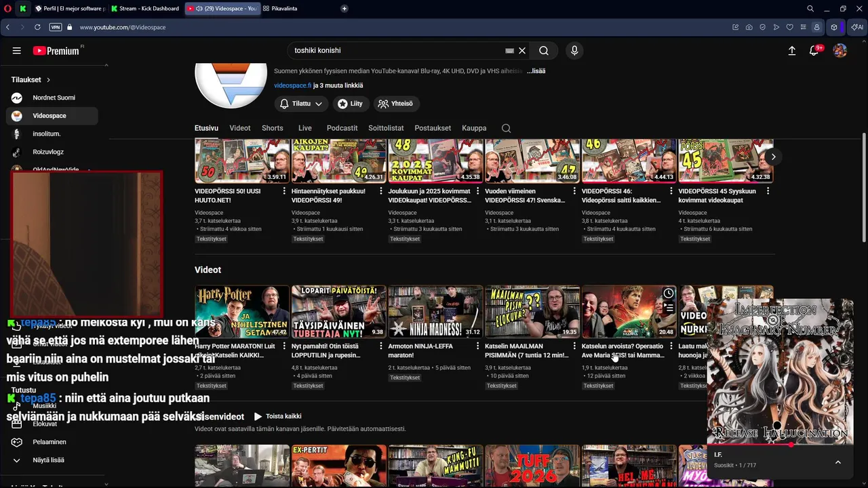Image resolution: width=868 pixels, height=488 pixels.
Task: Search within the Videospace channel
Action: point(506,128)
